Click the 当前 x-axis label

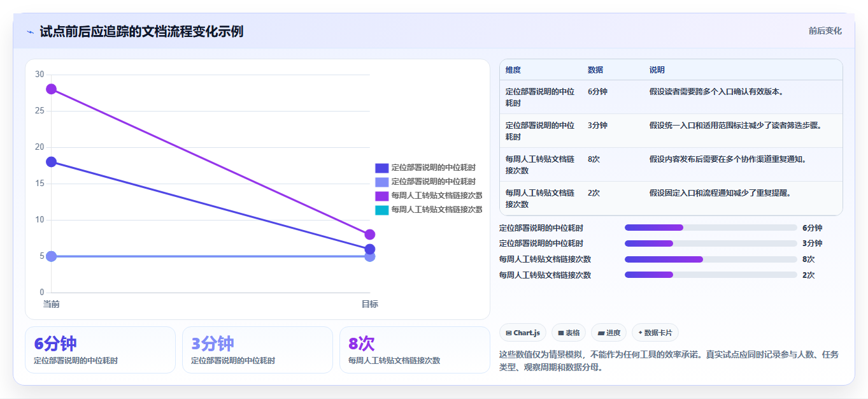tap(52, 304)
